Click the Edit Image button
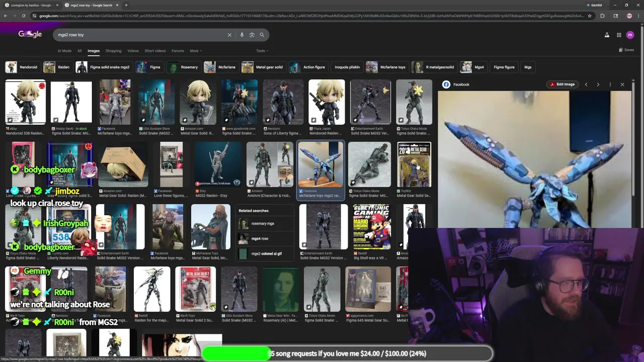The width and height of the screenshot is (644, 362). click(562, 84)
